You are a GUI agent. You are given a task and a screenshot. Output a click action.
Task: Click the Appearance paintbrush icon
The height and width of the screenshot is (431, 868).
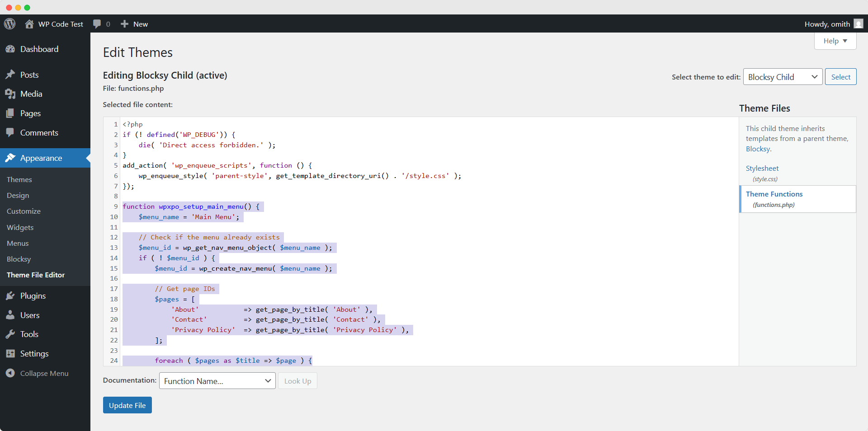tap(10, 158)
